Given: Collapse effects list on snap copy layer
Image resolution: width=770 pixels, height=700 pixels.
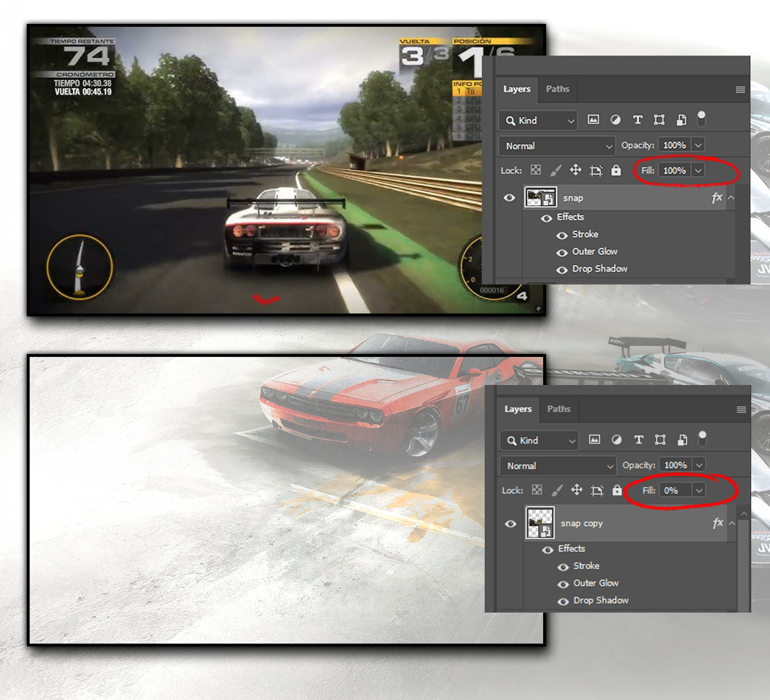Looking at the screenshot, I should coord(732,523).
